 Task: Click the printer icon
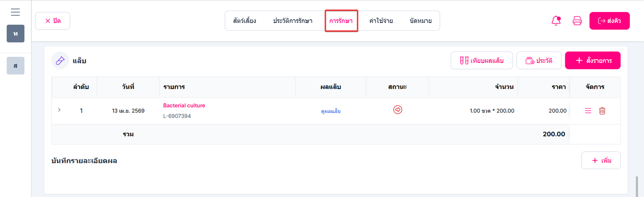pyautogui.click(x=577, y=21)
